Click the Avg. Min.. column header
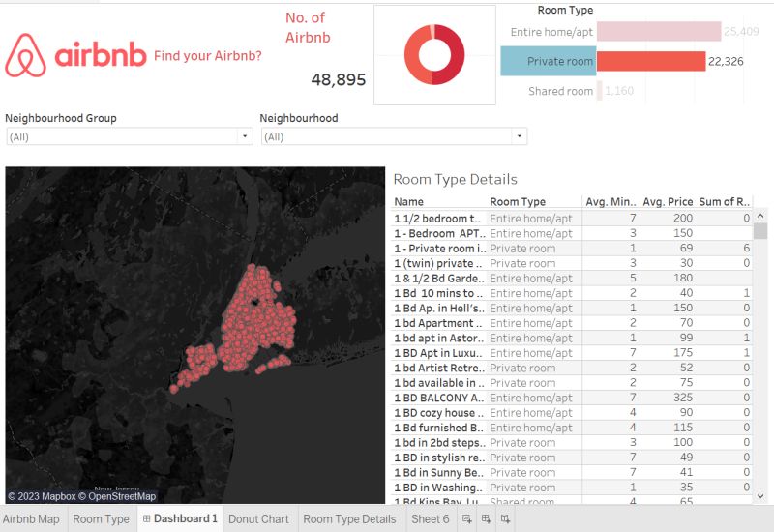 coord(611,202)
